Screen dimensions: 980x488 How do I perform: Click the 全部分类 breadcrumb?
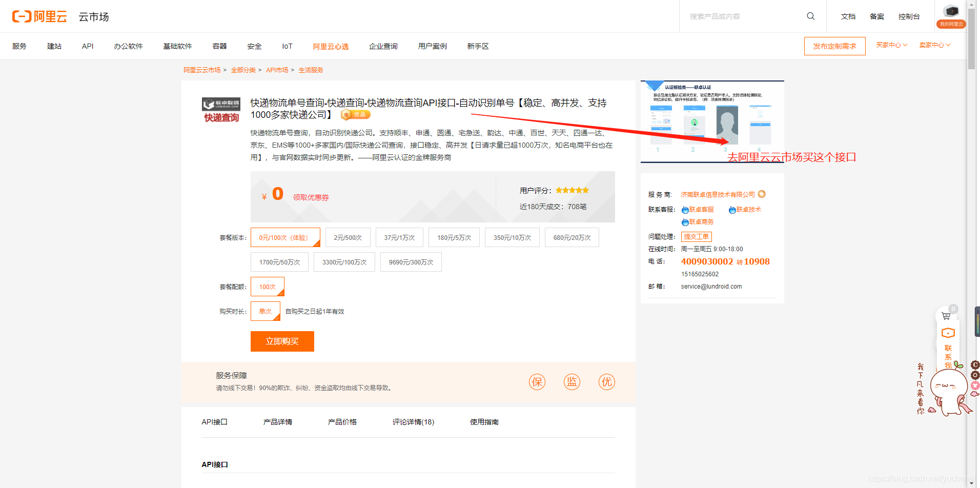click(x=243, y=70)
